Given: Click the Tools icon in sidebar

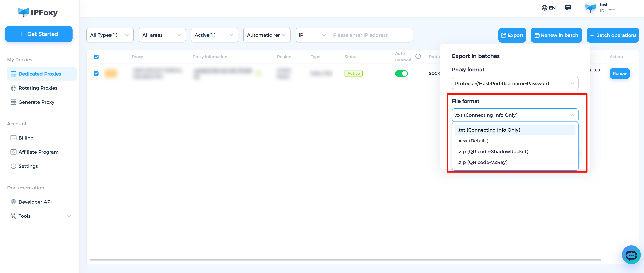Looking at the screenshot, I should (13, 216).
